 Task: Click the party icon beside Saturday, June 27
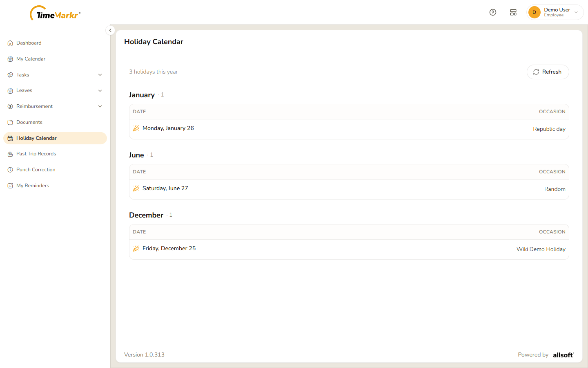tap(136, 188)
